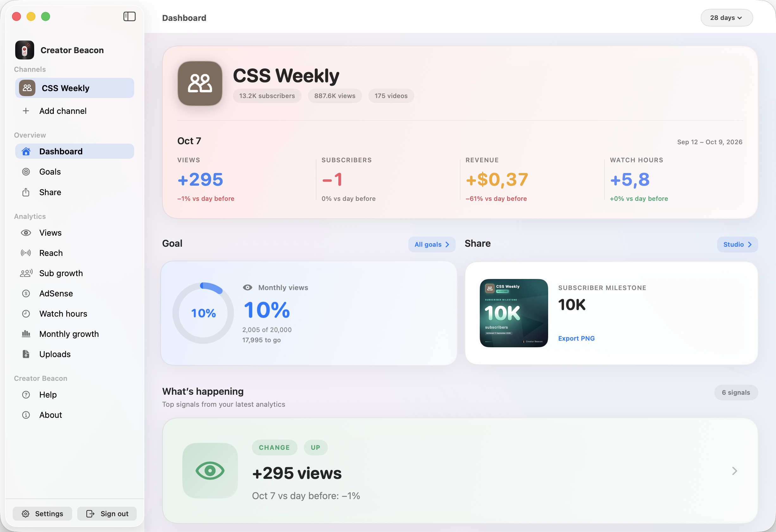The image size is (776, 532).
Task: Click the +$0,37 revenue value
Action: (497, 180)
